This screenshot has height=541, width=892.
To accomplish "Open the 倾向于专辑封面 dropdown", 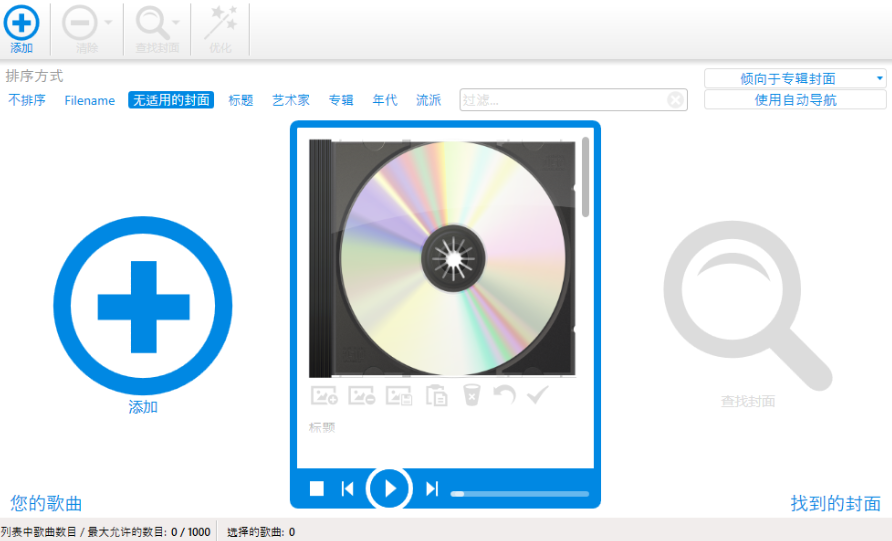I will 795,79.
